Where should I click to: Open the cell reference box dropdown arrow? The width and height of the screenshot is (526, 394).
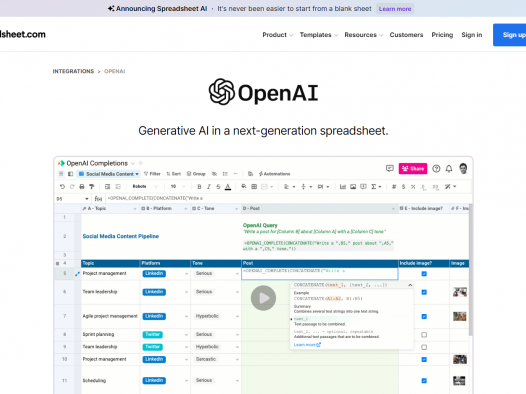tap(87, 199)
